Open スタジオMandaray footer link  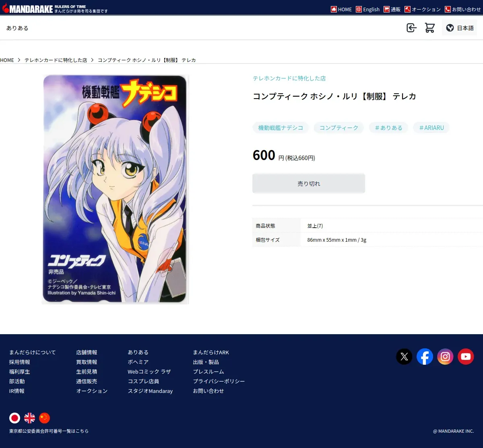(150, 391)
